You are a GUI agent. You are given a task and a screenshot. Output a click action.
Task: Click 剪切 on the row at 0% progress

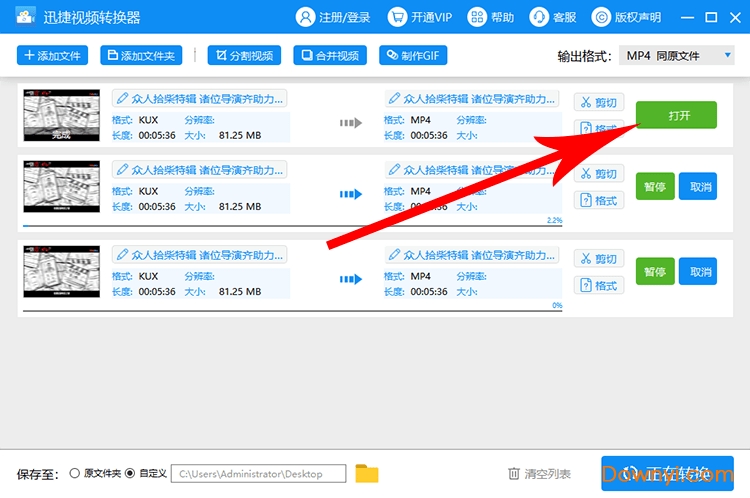[x=599, y=258]
